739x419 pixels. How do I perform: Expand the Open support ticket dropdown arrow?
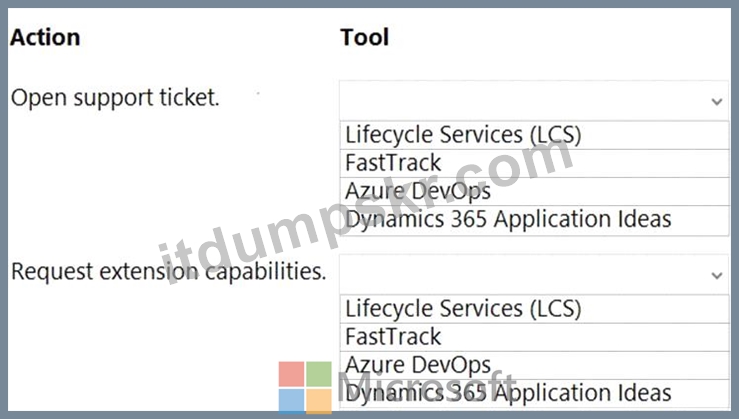click(x=717, y=101)
